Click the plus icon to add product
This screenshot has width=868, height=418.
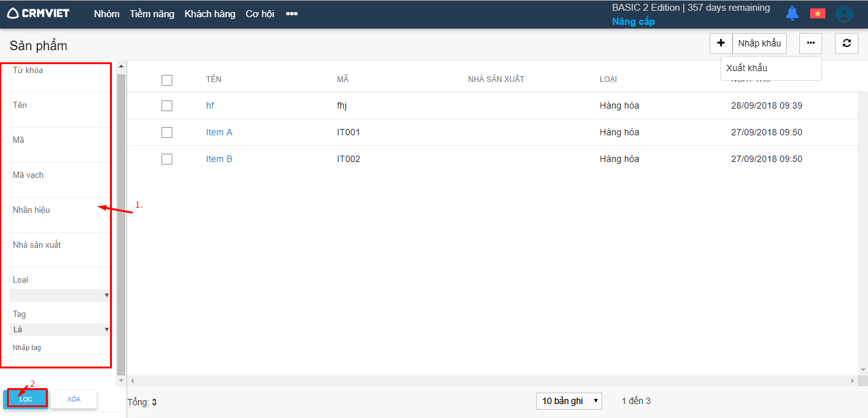720,43
